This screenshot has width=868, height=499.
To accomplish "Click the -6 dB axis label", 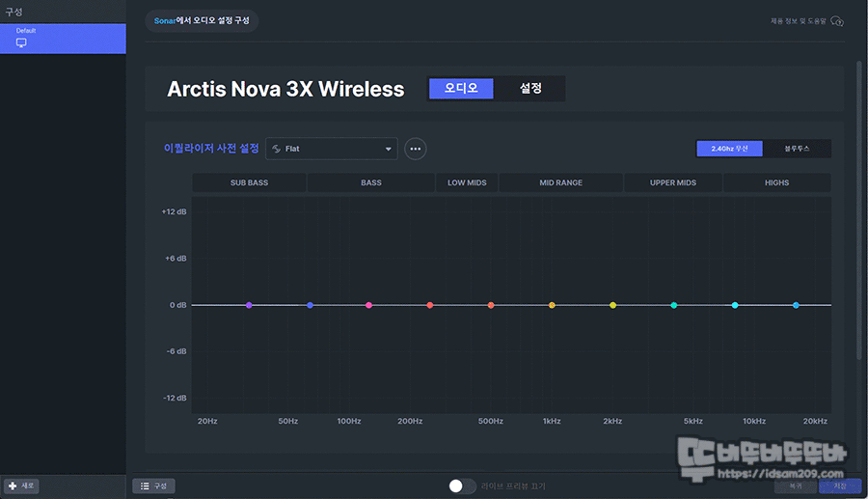I will click(176, 351).
